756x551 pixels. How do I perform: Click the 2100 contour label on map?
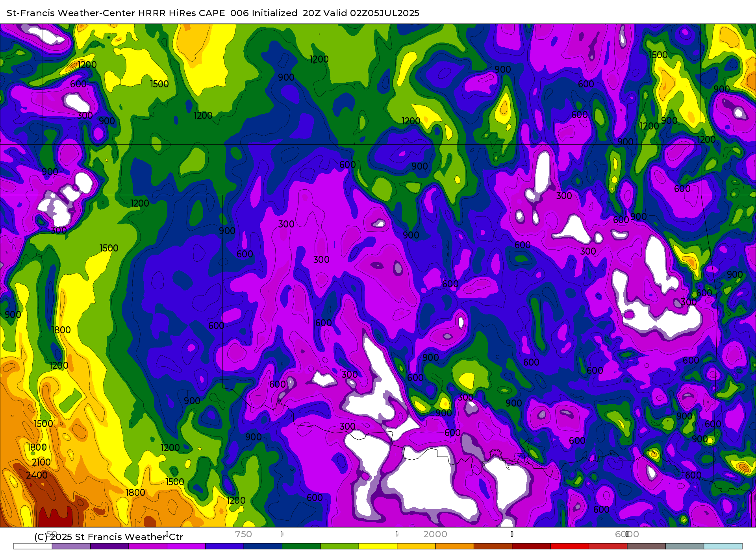(x=41, y=462)
